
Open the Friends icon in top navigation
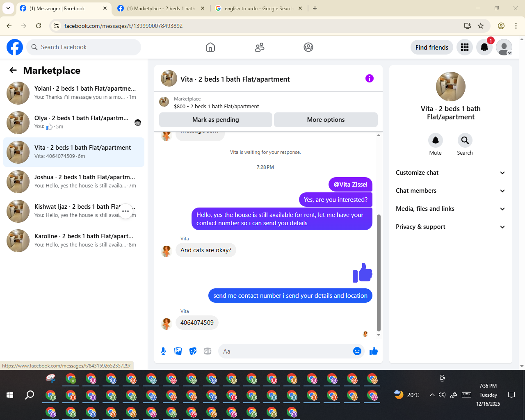click(x=260, y=47)
